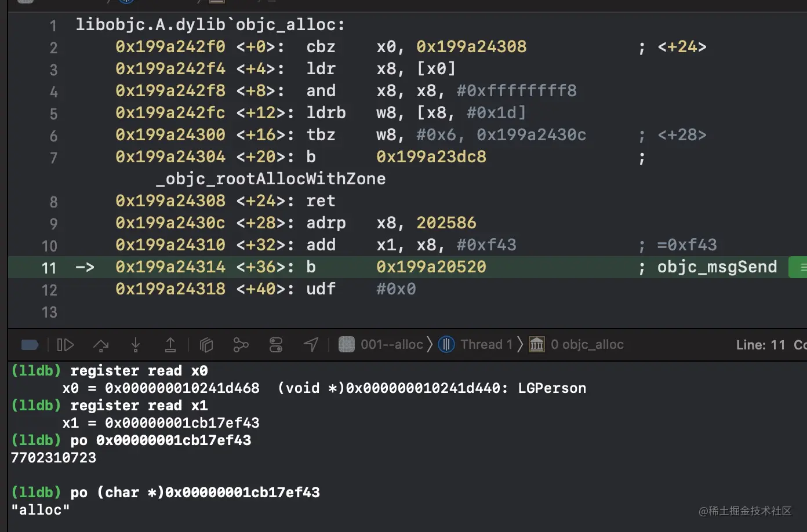
Task: Click gutter line number 12
Action: [49, 290]
